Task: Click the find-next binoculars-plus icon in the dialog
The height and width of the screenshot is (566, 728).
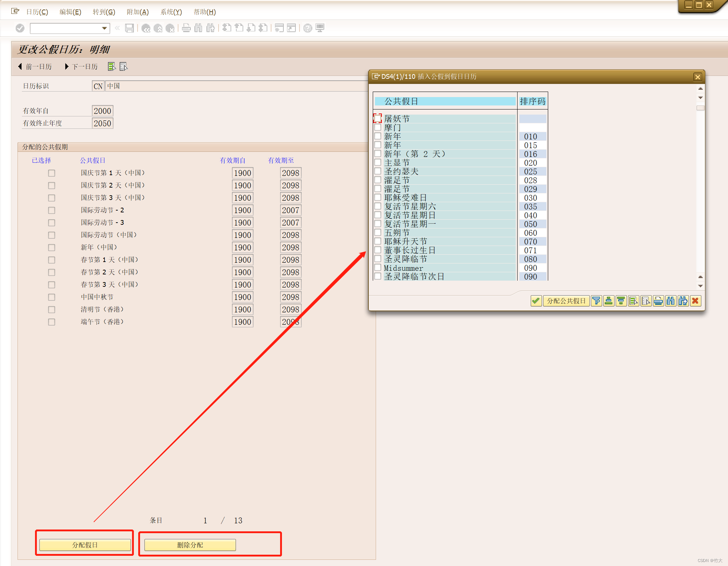Action: (x=683, y=301)
